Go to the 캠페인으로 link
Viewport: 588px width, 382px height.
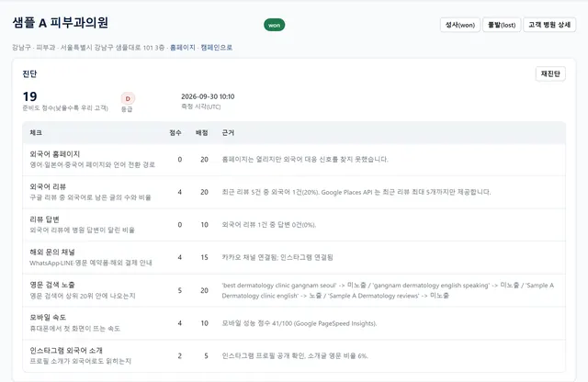click(x=217, y=48)
